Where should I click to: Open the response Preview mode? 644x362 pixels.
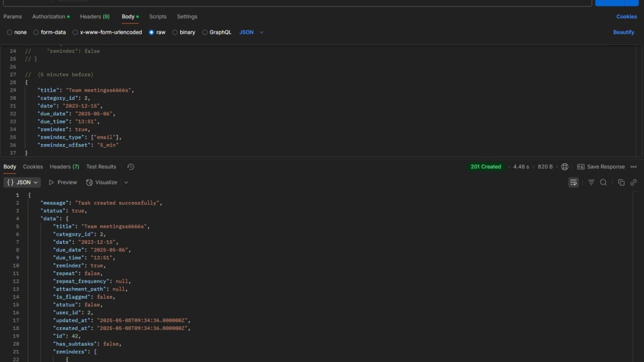[x=62, y=182]
